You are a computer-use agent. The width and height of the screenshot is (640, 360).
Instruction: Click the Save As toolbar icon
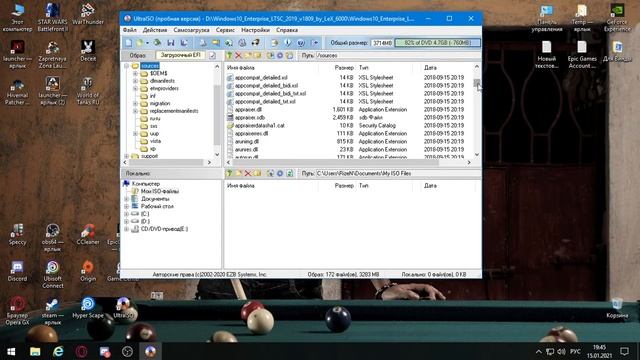(184, 42)
